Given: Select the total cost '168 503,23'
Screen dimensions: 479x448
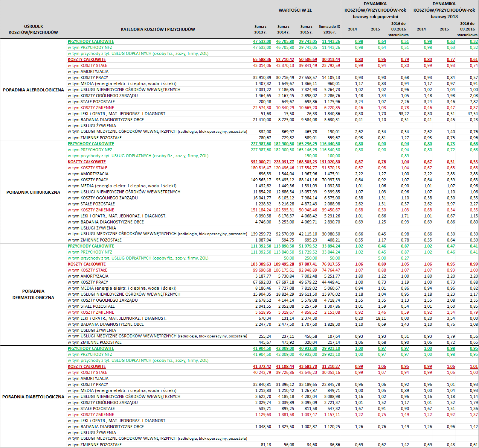Looking at the screenshot, I should tap(307, 162).
